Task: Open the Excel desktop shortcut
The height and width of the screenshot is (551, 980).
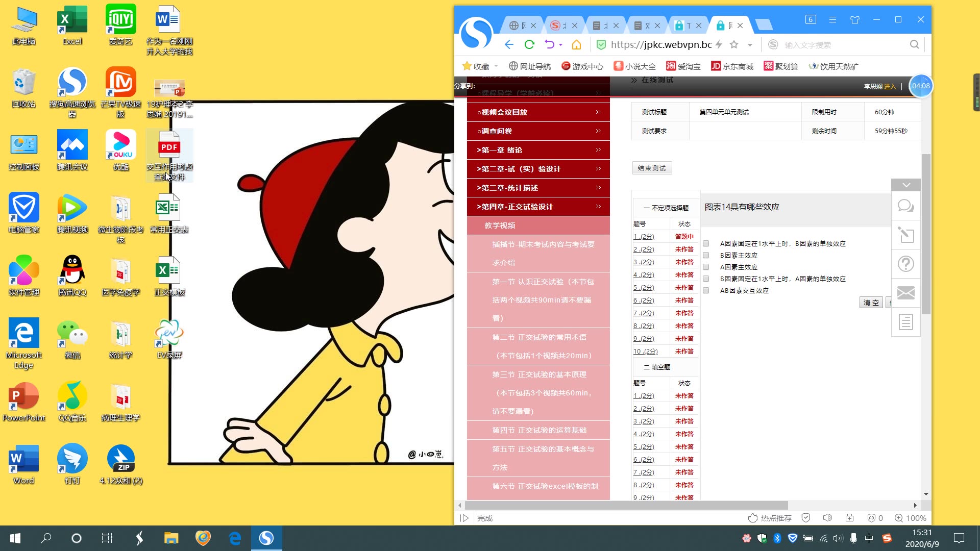Action: [x=72, y=26]
